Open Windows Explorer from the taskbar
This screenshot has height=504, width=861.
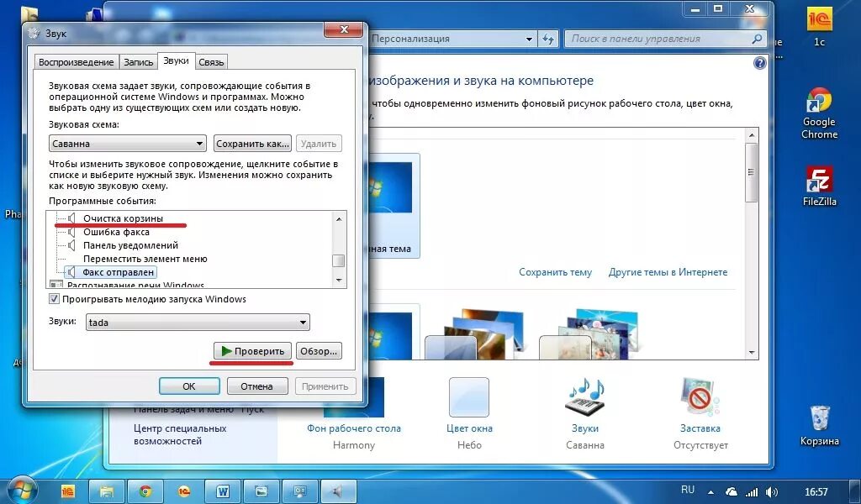107,491
